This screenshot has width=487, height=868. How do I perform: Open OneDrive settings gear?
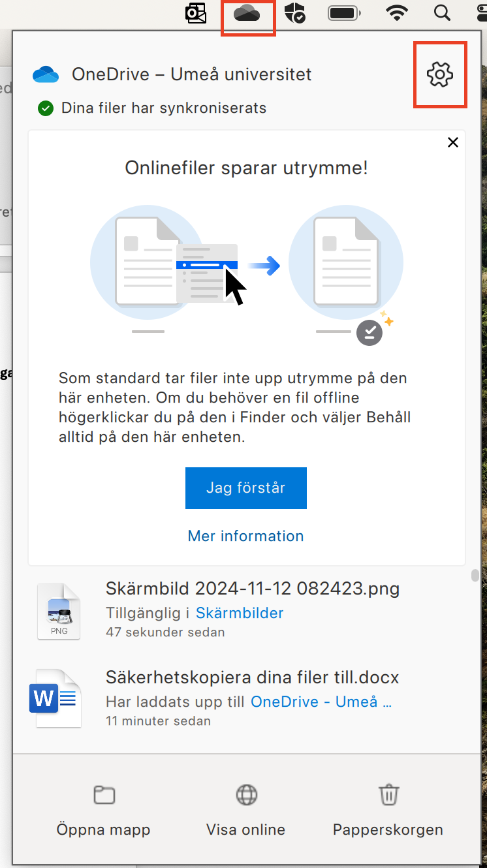(440, 74)
